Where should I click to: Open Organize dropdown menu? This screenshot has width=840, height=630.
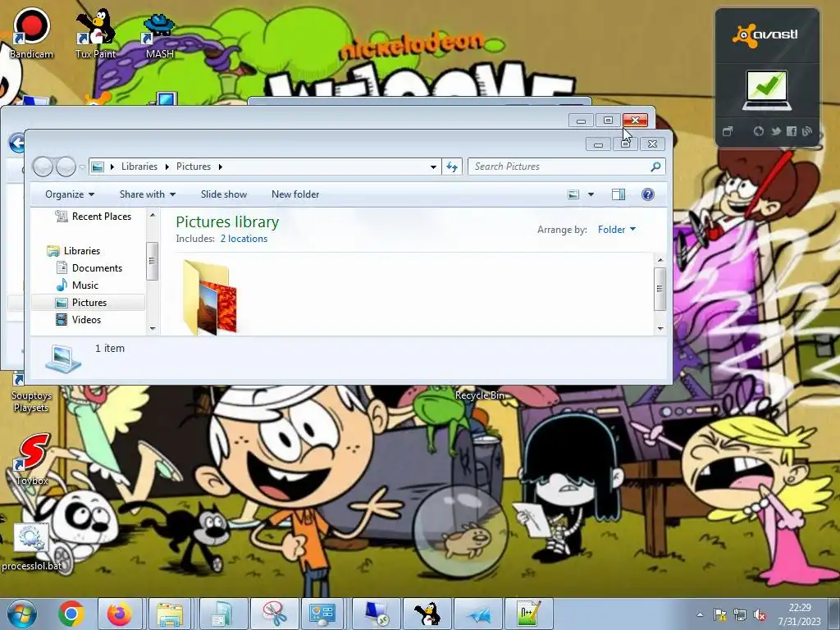(x=70, y=194)
